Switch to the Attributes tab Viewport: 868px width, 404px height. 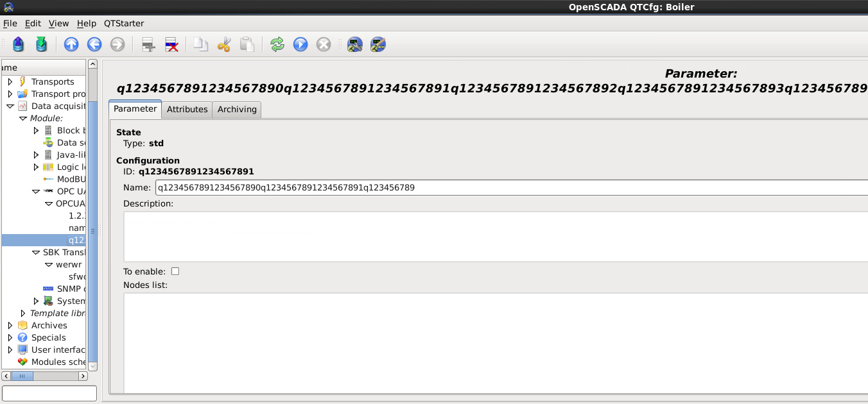tap(187, 109)
